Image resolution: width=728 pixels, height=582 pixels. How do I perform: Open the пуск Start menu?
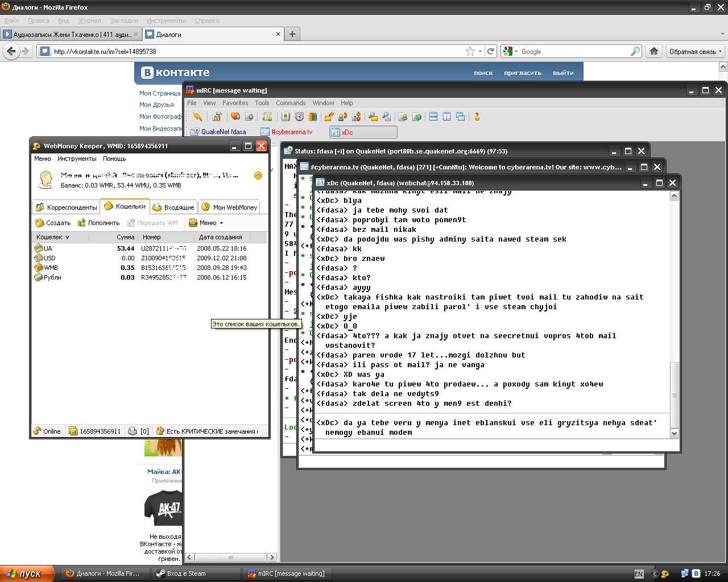pyautogui.click(x=27, y=573)
